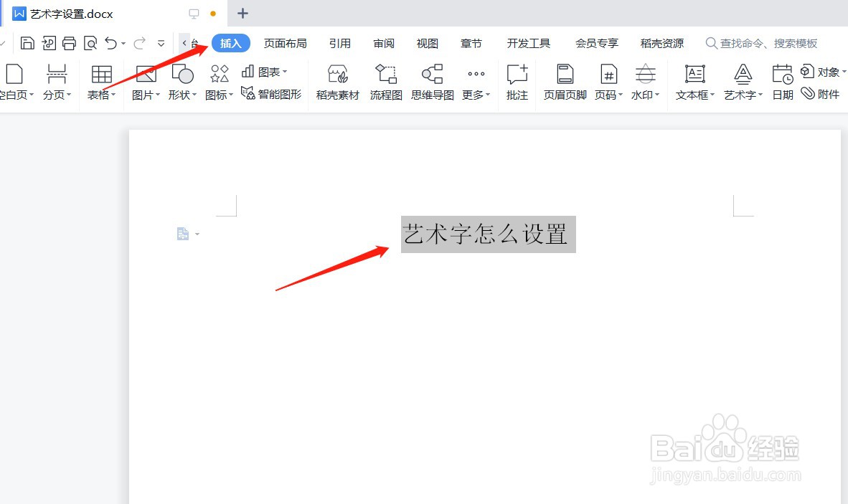Click the 图标 icons gallery button
848x504 pixels.
click(x=220, y=75)
